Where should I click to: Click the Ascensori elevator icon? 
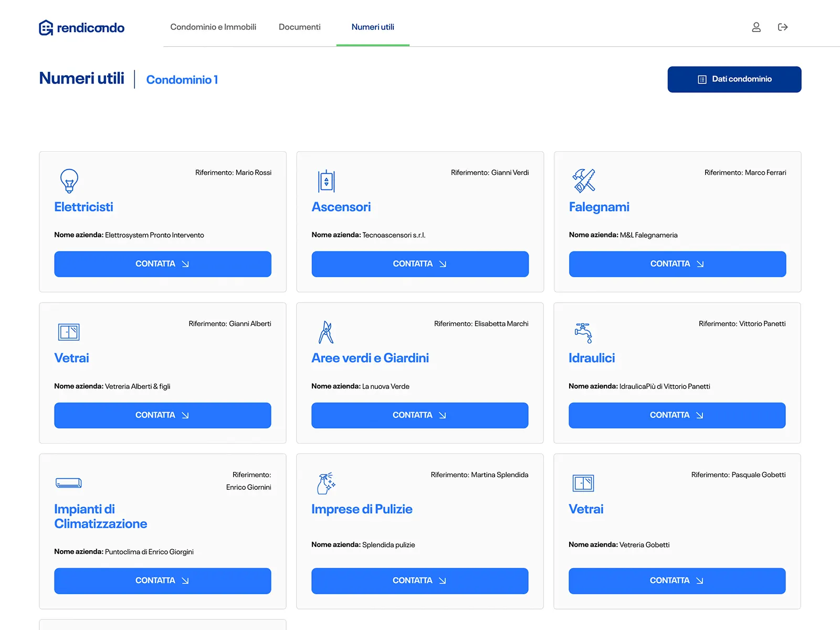pyautogui.click(x=327, y=181)
